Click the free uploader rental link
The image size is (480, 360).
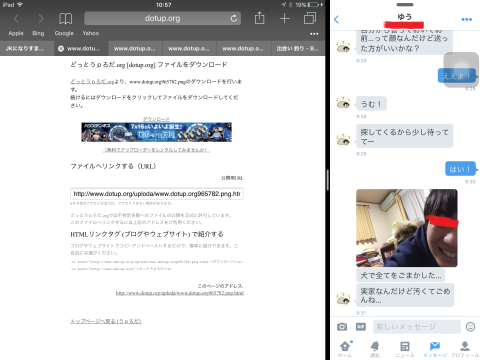(156, 150)
